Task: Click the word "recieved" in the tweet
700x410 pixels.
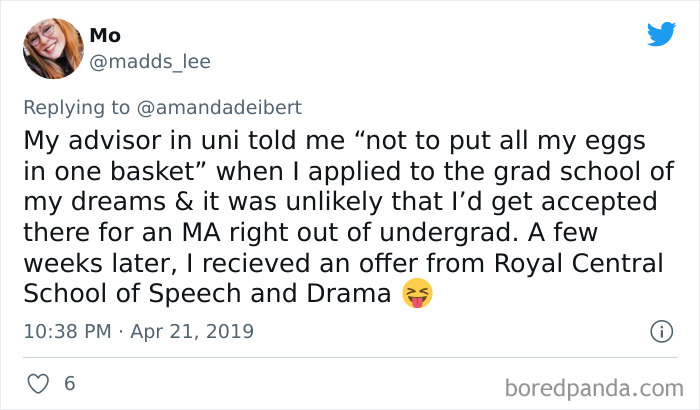Action: point(256,263)
